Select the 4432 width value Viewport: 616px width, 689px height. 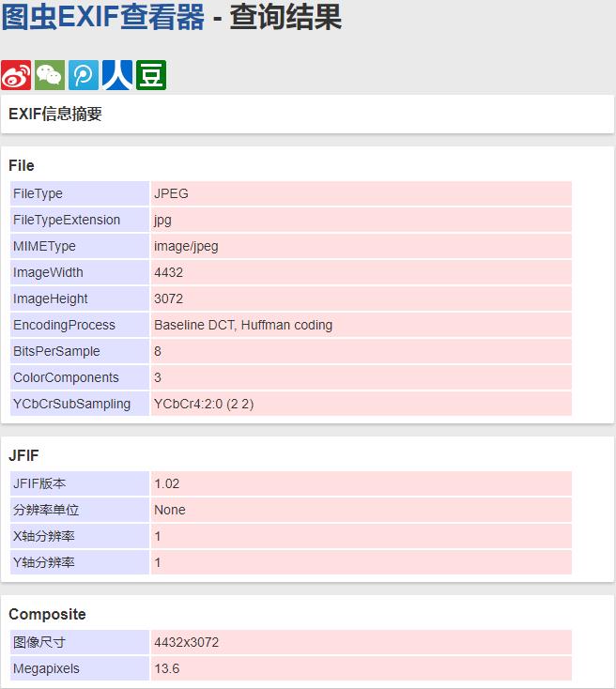[x=361, y=272]
